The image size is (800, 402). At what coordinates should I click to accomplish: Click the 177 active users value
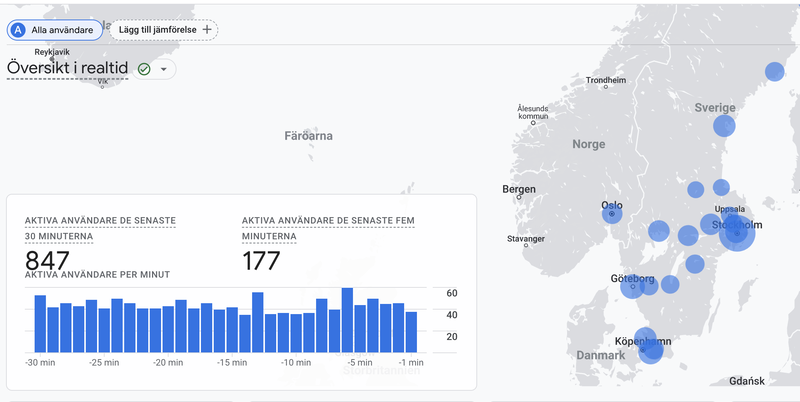(x=261, y=261)
